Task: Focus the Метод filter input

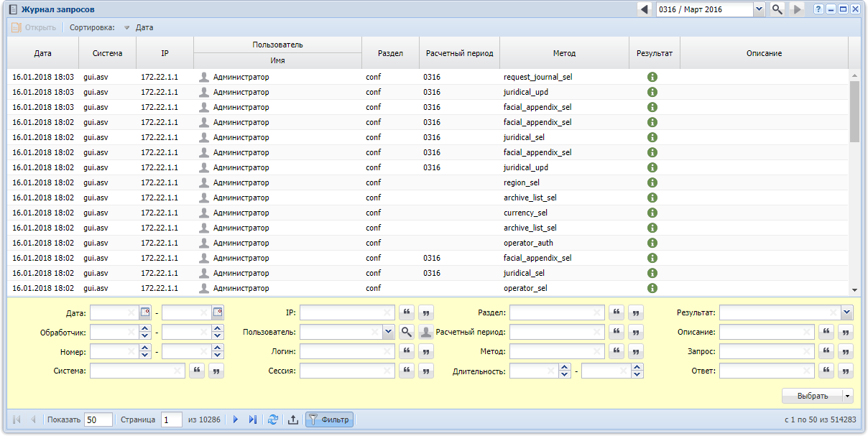Action: click(557, 351)
